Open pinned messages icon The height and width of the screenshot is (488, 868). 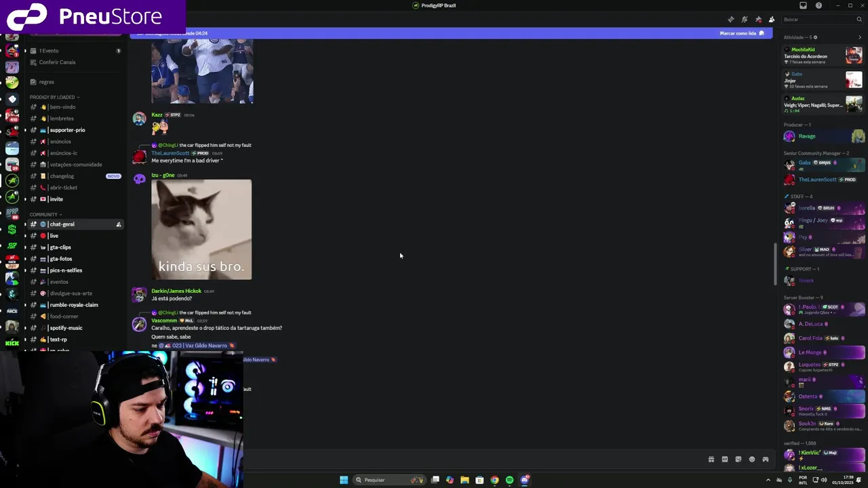758,20
